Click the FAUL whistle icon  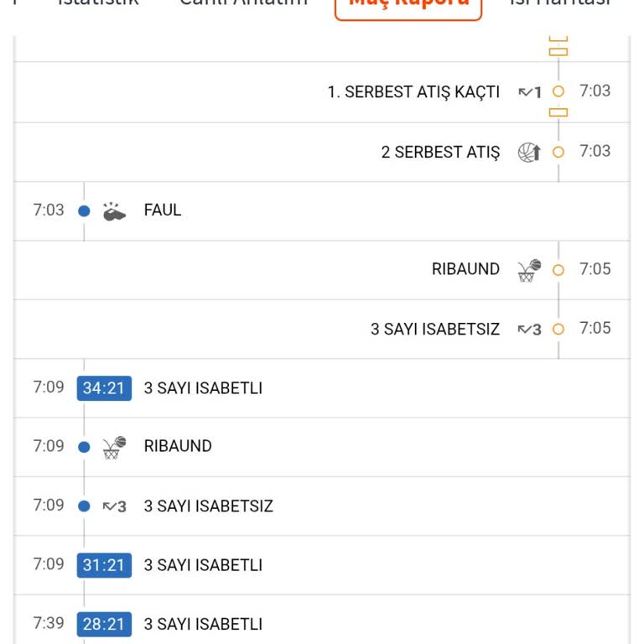pos(114,211)
